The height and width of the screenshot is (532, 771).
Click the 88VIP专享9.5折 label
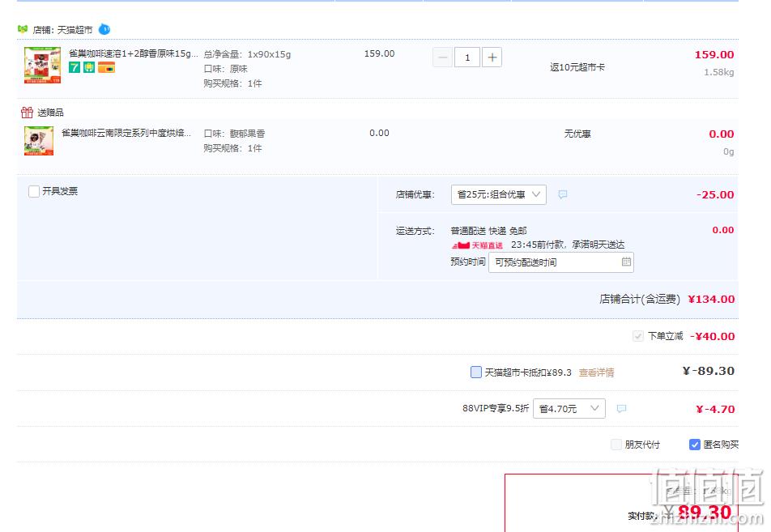pos(496,408)
